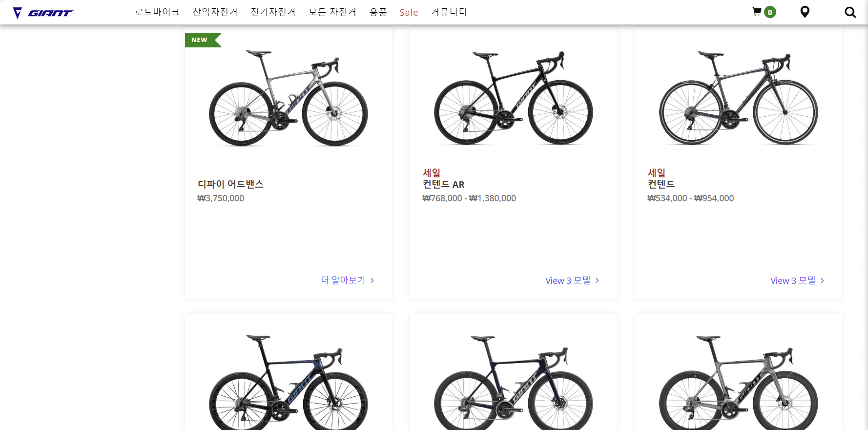
Task: Click View 3 모델 under 컨텐드 AR
Action: 568,280
